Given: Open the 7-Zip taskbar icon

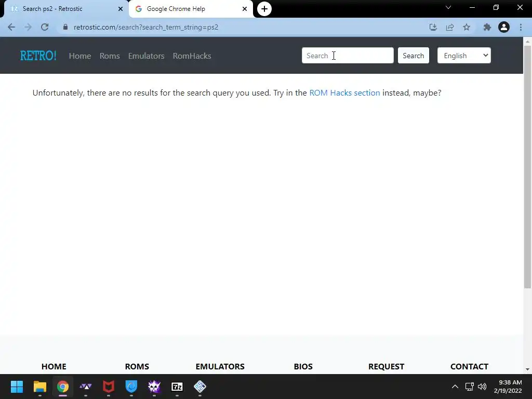Looking at the screenshot, I should pos(177,387).
